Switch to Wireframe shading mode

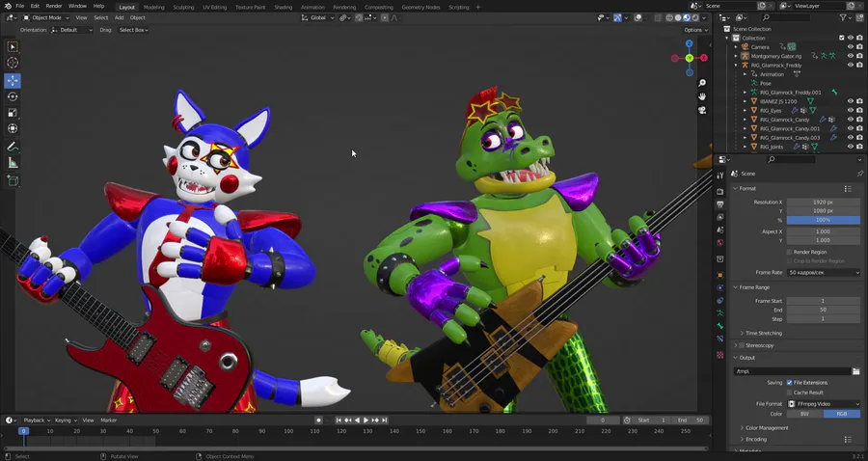[669, 17]
